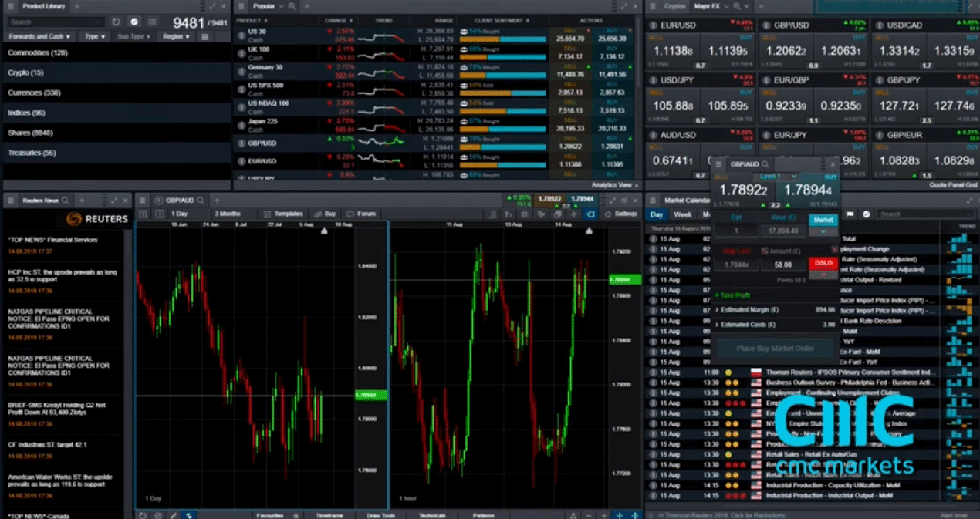Open the Forwards and Cash dropdown

[x=39, y=35]
